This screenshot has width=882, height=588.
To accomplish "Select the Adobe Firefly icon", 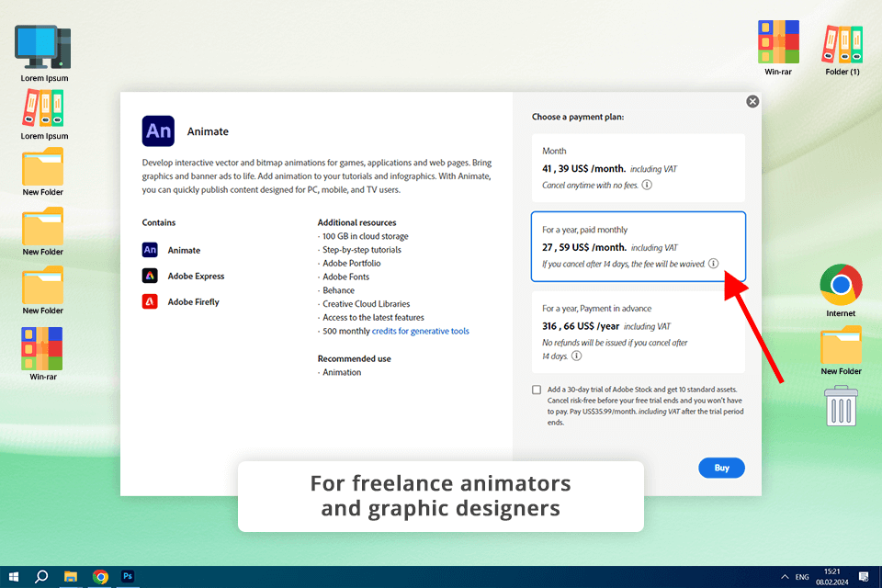I will (150, 301).
